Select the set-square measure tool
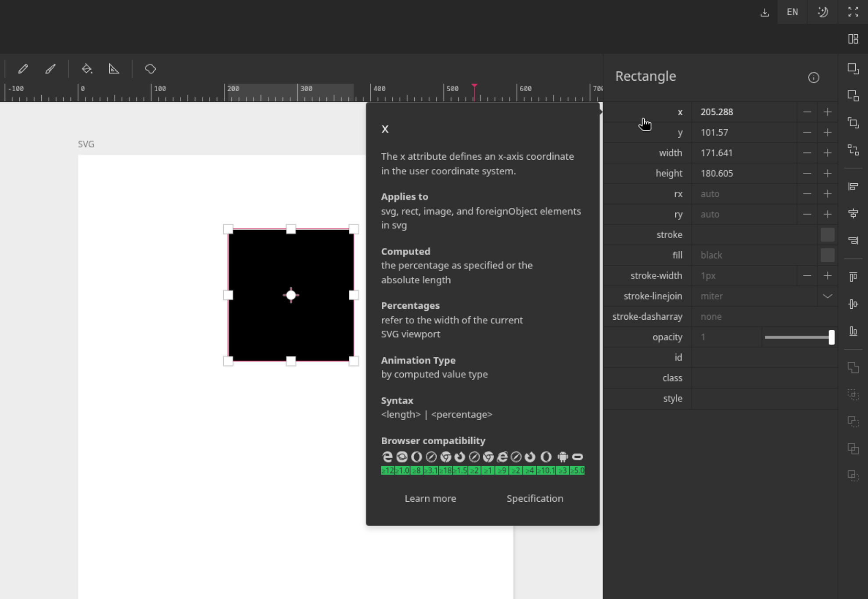Viewport: 868px width, 599px height. 114,69
